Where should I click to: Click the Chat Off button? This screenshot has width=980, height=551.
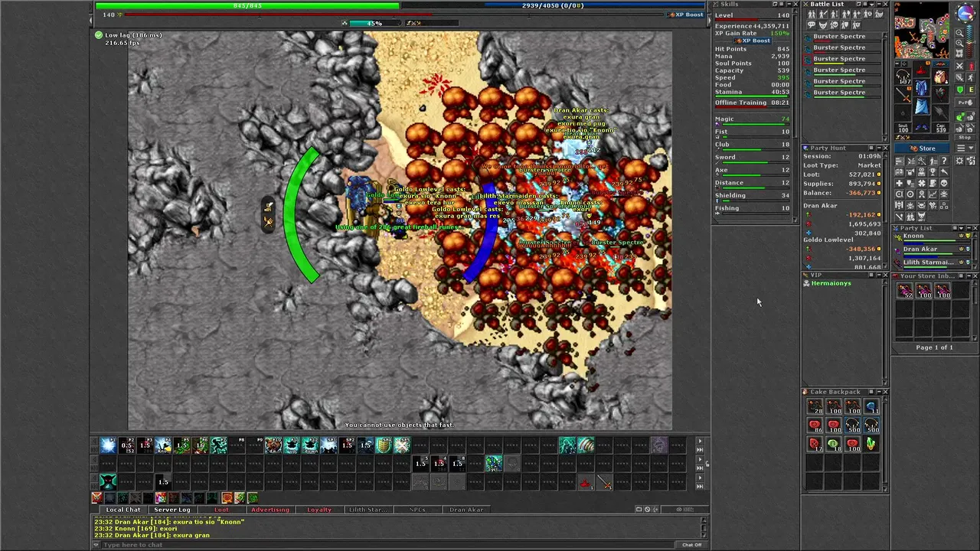(x=691, y=545)
